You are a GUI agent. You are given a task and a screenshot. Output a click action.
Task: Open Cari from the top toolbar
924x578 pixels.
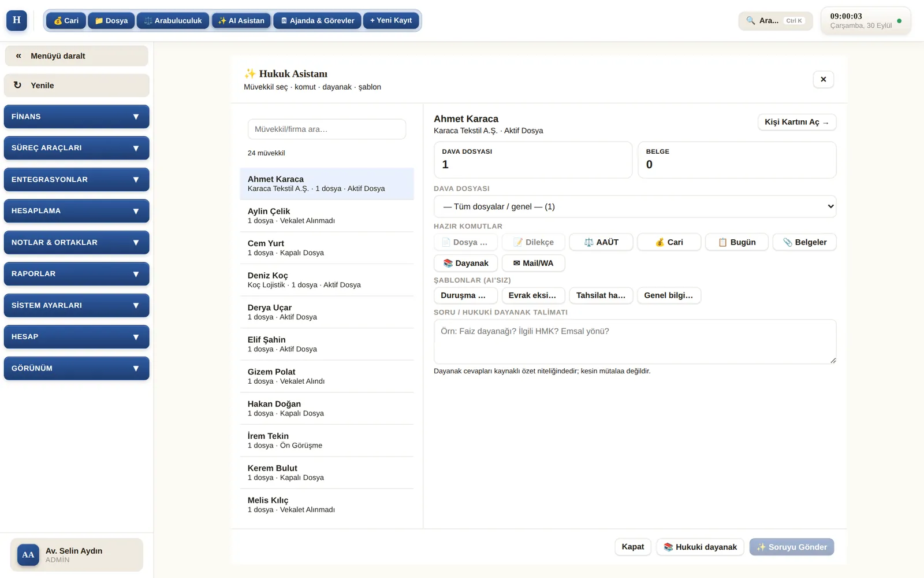pyautogui.click(x=66, y=21)
